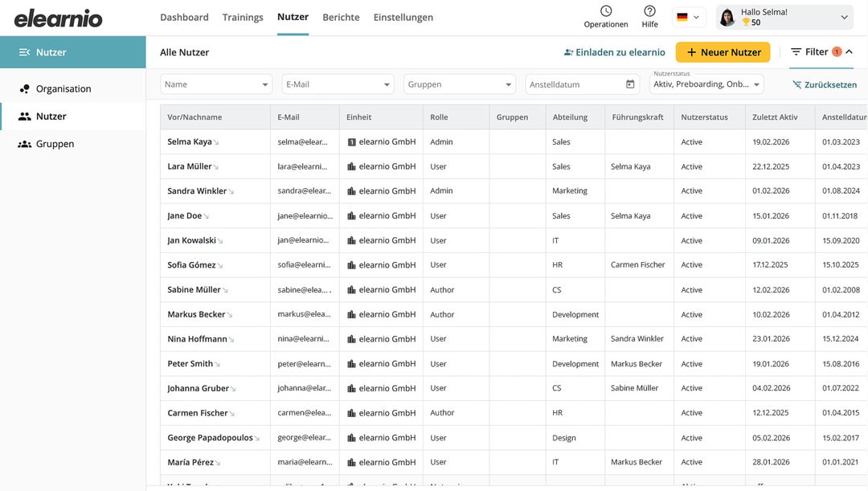The height and width of the screenshot is (491, 868).
Task: Click Rolle Author in Carmen Fischer's row
Action: point(442,413)
